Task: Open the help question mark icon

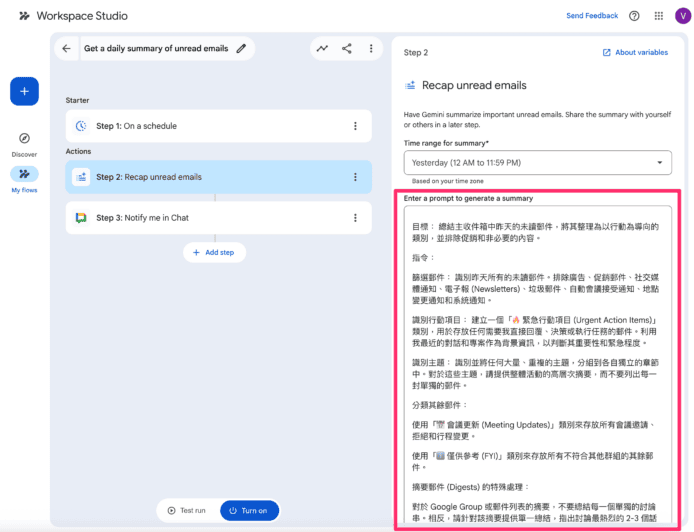Action: pyautogui.click(x=634, y=16)
